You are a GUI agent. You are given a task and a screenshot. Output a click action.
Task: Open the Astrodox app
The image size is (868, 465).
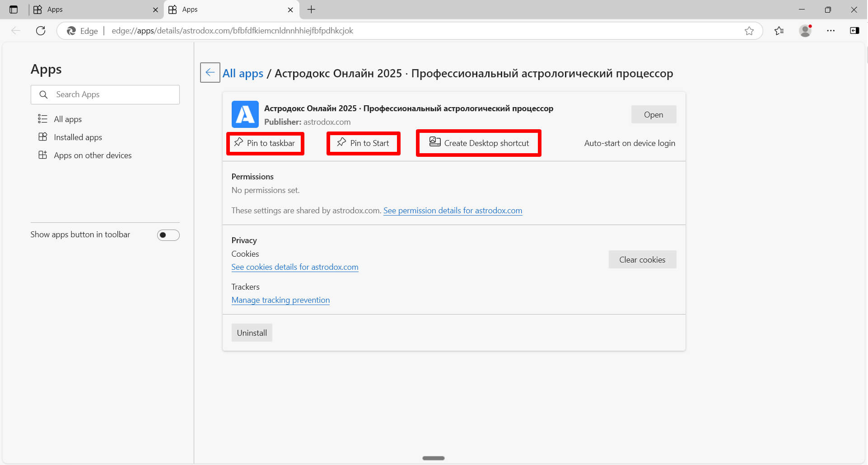(653, 115)
